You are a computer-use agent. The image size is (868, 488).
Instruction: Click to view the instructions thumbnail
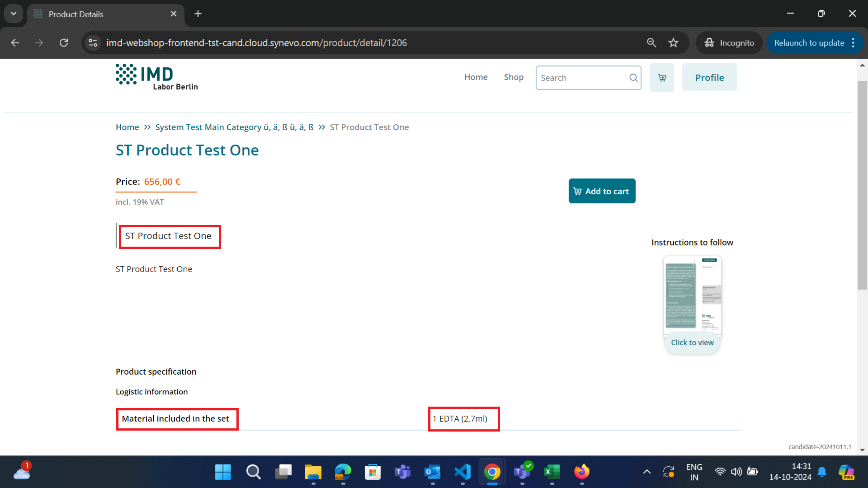[x=692, y=342]
